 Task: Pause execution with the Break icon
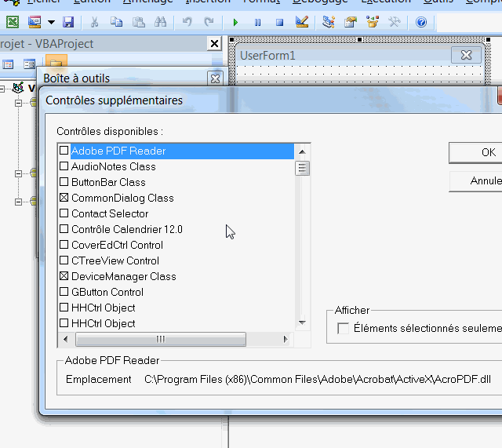point(257,23)
